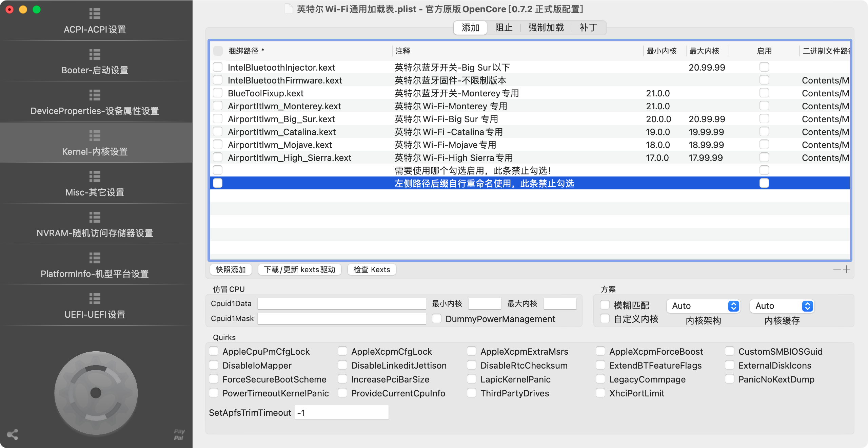Screen dimensions: 868x448
Task: Click the SetApfsTrimTimeout input field
Action: pos(341,412)
